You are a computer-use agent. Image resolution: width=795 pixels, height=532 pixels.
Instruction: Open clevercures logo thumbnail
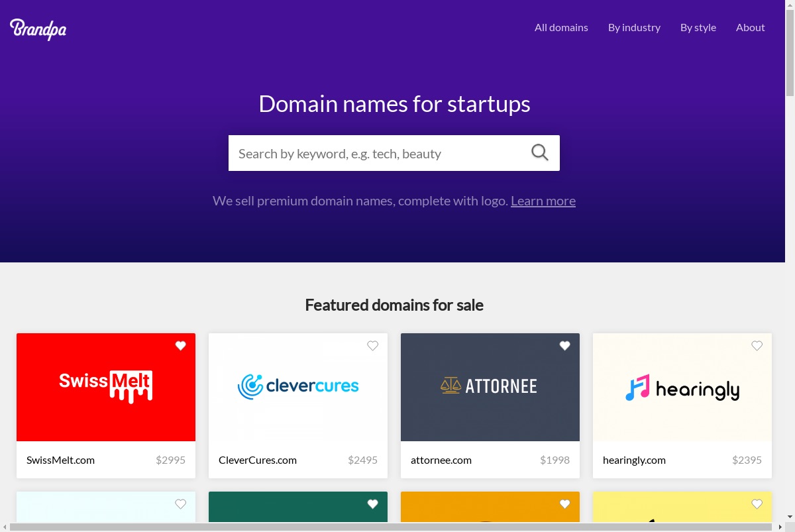click(298, 387)
